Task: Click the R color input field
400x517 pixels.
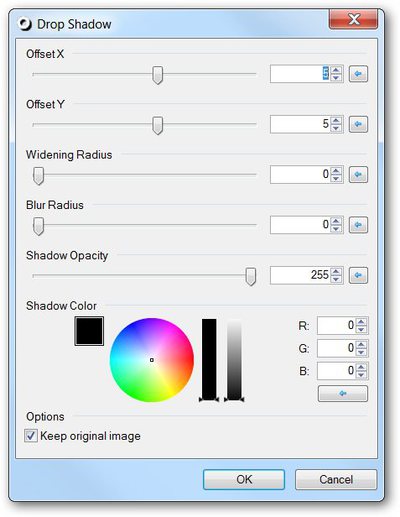Action: [x=336, y=325]
